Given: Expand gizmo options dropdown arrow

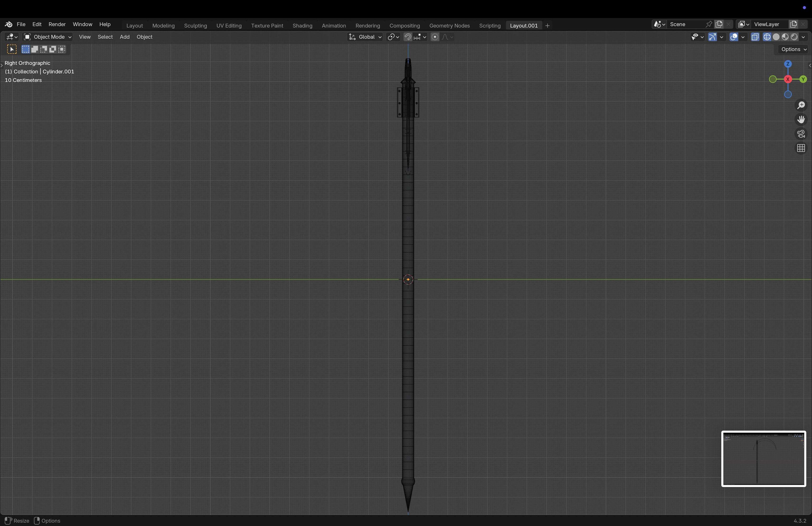Looking at the screenshot, I should pyautogui.click(x=721, y=37).
